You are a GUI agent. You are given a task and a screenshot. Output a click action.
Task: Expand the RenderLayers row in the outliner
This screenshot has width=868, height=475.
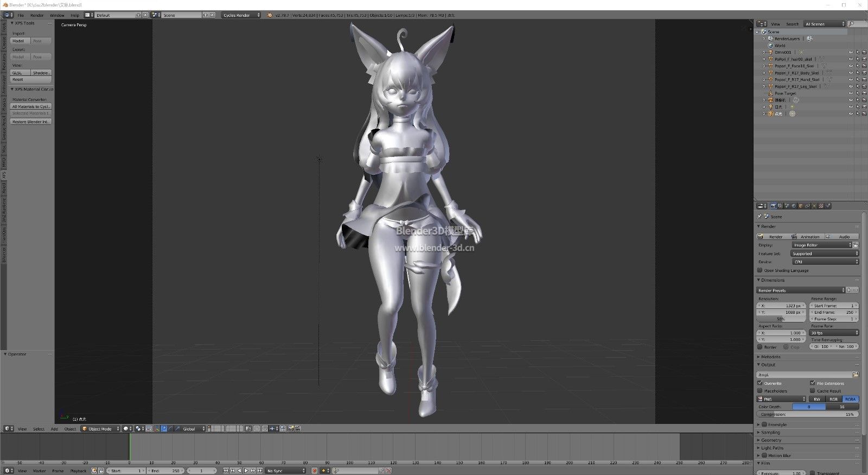pyautogui.click(x=764, y=39)
